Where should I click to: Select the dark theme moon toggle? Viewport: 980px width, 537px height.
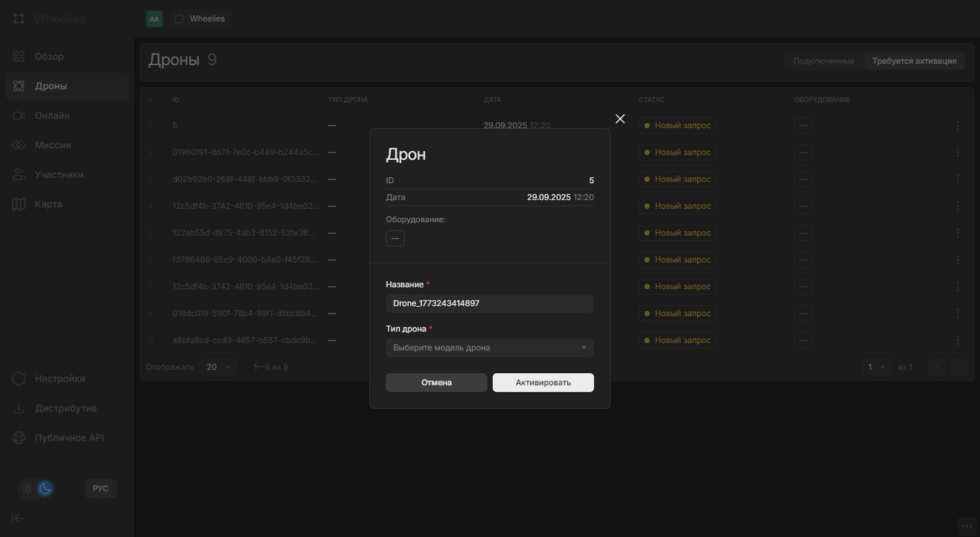tap(45, 489)
